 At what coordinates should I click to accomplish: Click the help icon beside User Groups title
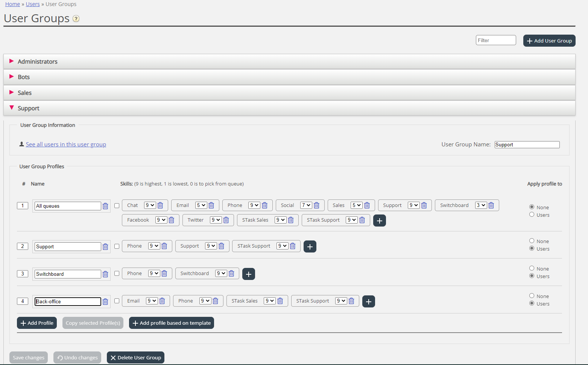click(76, 19)
